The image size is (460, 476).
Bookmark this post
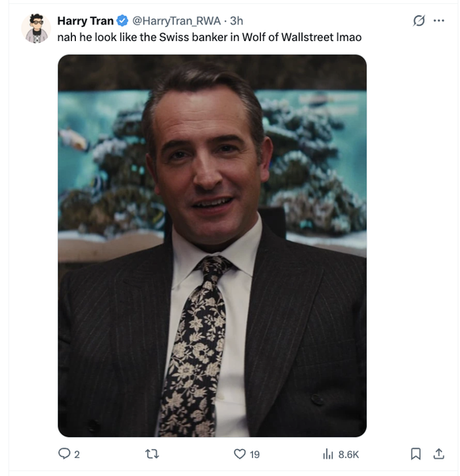coord(416,454)
